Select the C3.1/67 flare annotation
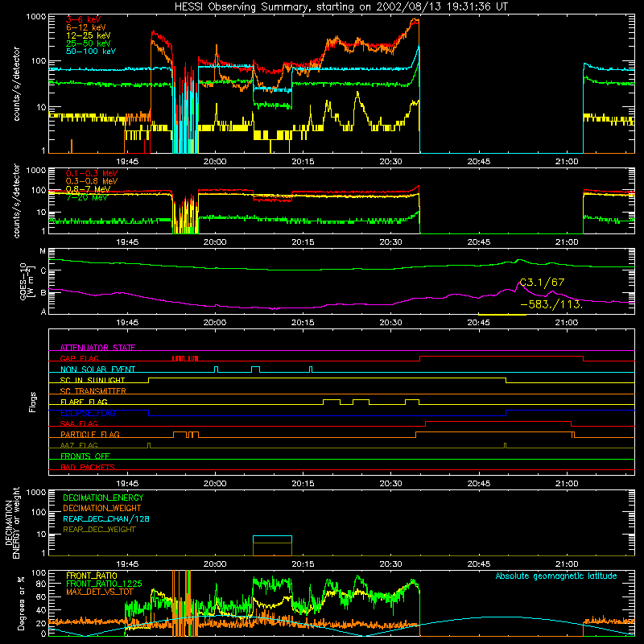Image resolution: width=644 pixels, height=644 pixels. coord(542,283)
